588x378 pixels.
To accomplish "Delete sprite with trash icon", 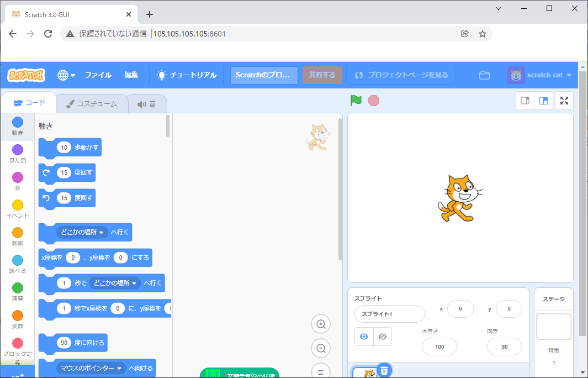I will [384, 371].
